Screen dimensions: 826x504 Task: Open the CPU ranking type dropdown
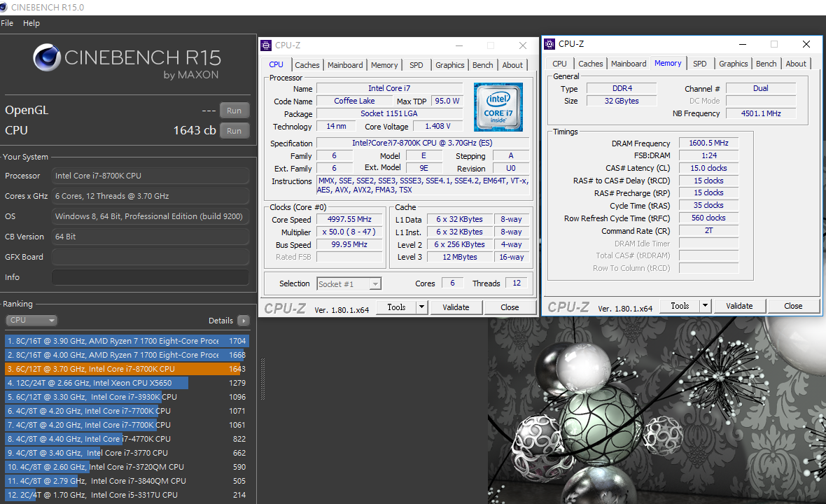[x=31, y=320]
